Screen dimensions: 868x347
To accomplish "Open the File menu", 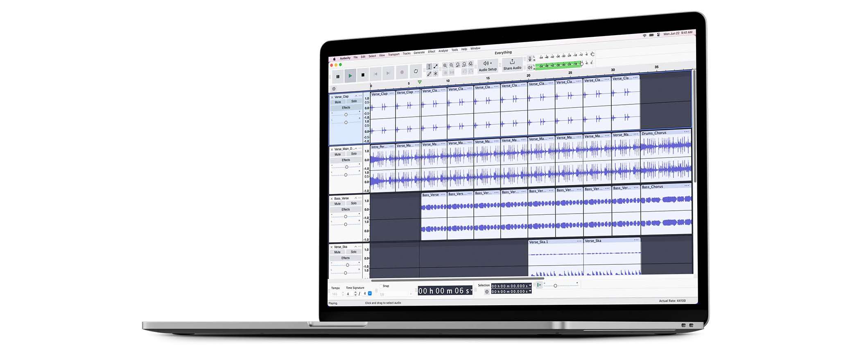I will [x=355, y=57].
